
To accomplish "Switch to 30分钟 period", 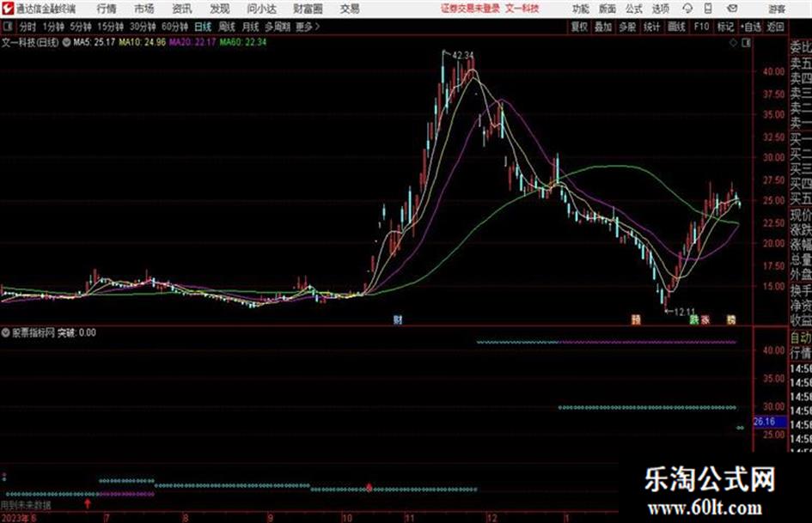I will 143,27.
